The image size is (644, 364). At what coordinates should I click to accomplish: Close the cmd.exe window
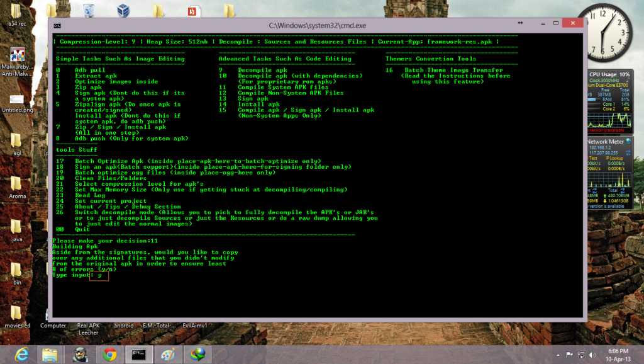click(x=573, y=23)
